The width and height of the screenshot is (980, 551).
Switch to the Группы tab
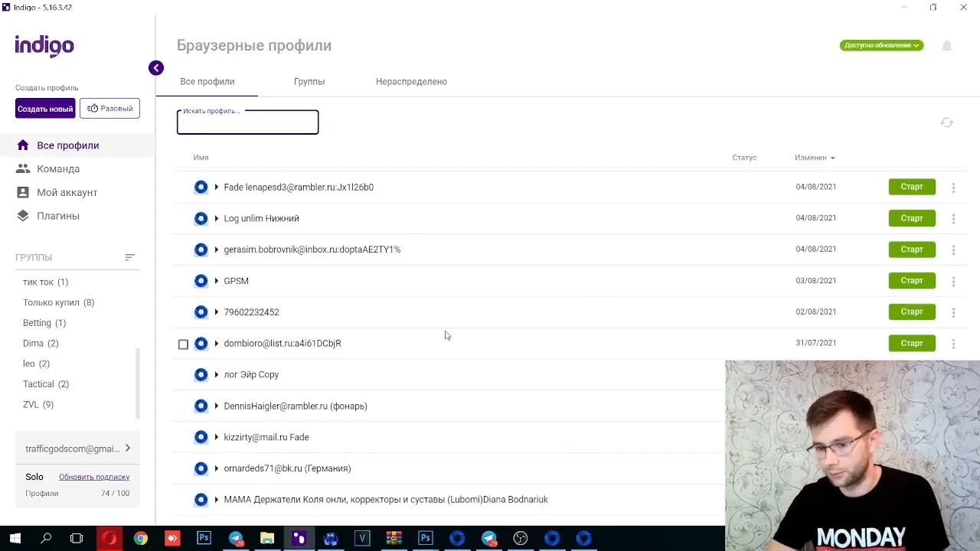[309, 82]
